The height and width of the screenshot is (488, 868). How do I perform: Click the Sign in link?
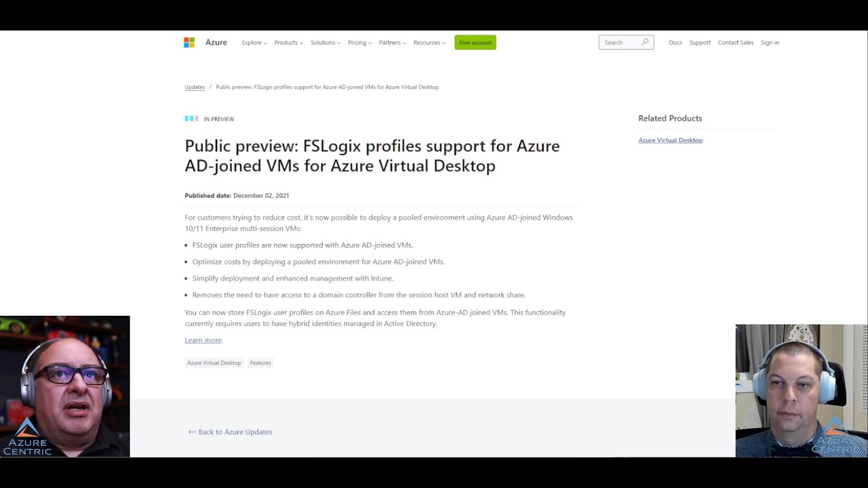[x=770, y=43]
